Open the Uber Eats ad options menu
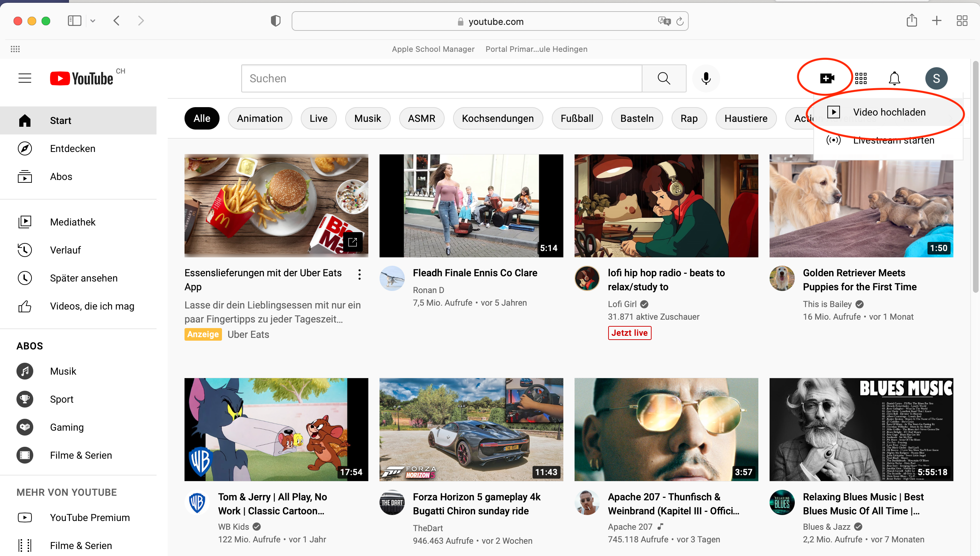Screen dimensions: 980x556 coord(359,274)
